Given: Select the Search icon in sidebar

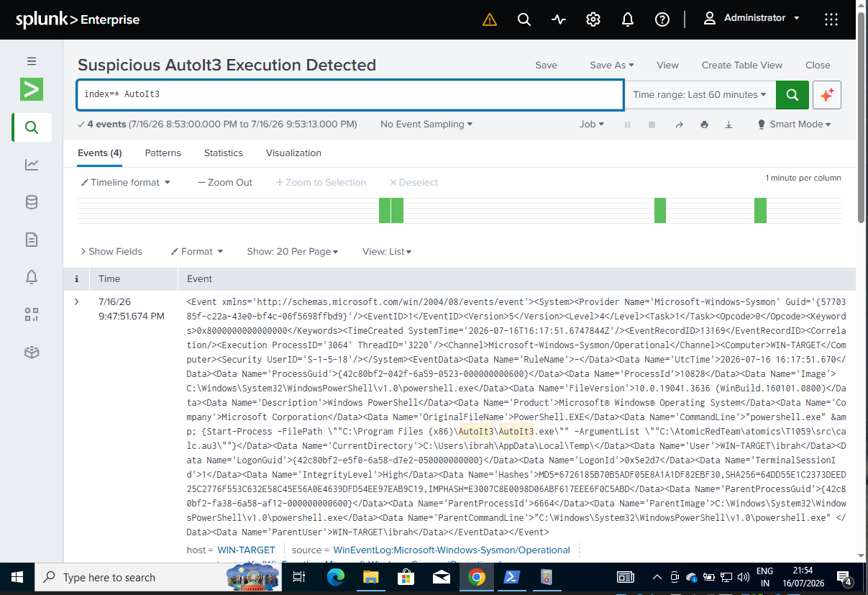Looking at the screenshot, I should coord(32,127).
